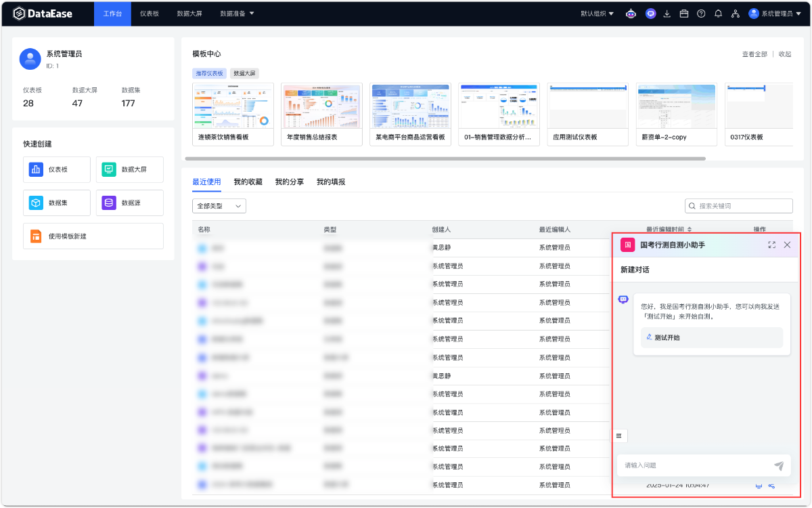
Task: Open 薪资单-2-copy template thumbnail
Action: (677, 106)
